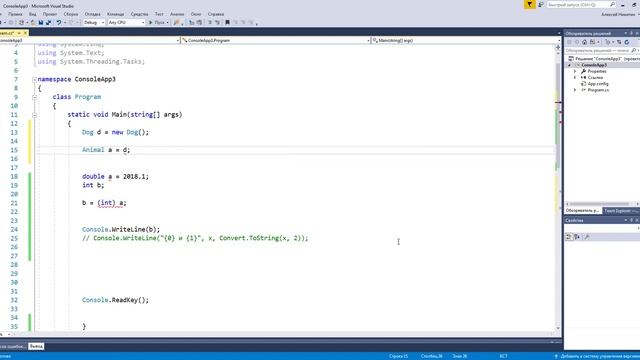
Task: Open the Any CPU platform dropdown
Action: (x=126, y=22)
